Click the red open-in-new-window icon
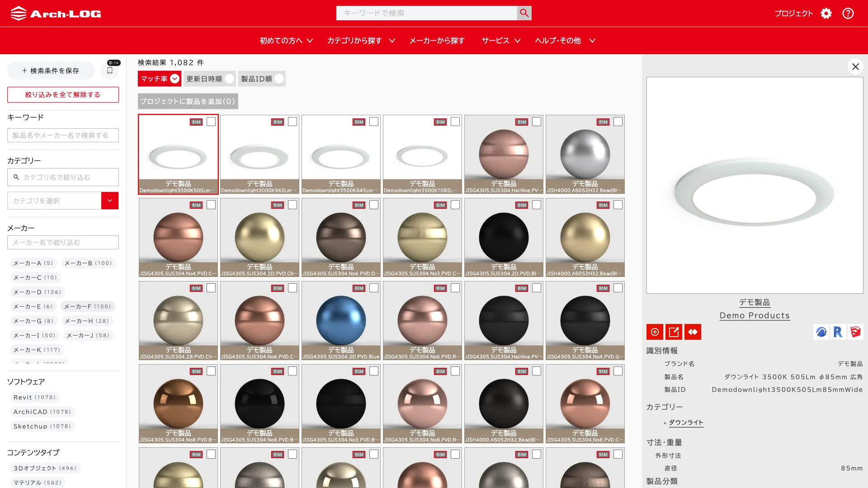 pos(674,332)
